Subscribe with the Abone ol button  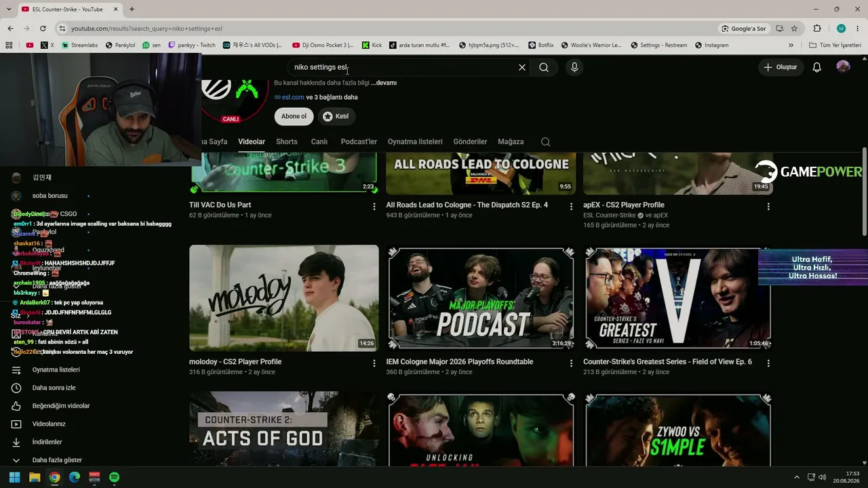tap(294, 117)
